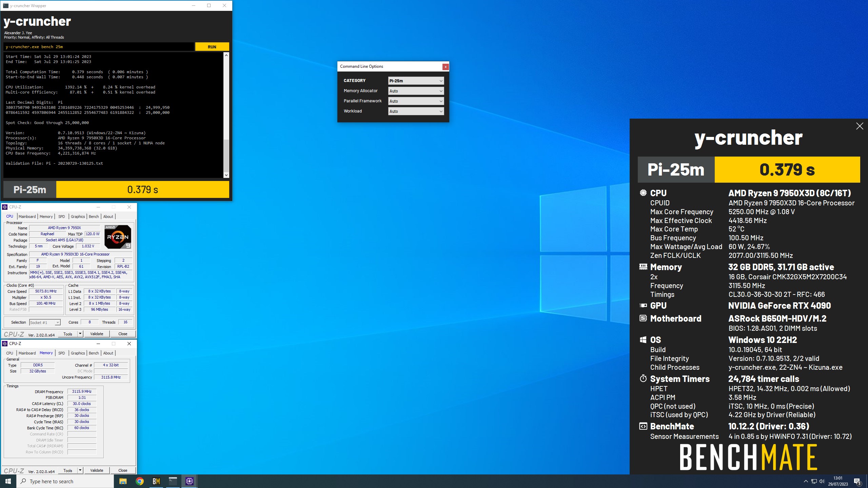Open Google Chrome from the taskbar
The width and height of the screenshot is (868, 488).
click(x=140, y=481)
